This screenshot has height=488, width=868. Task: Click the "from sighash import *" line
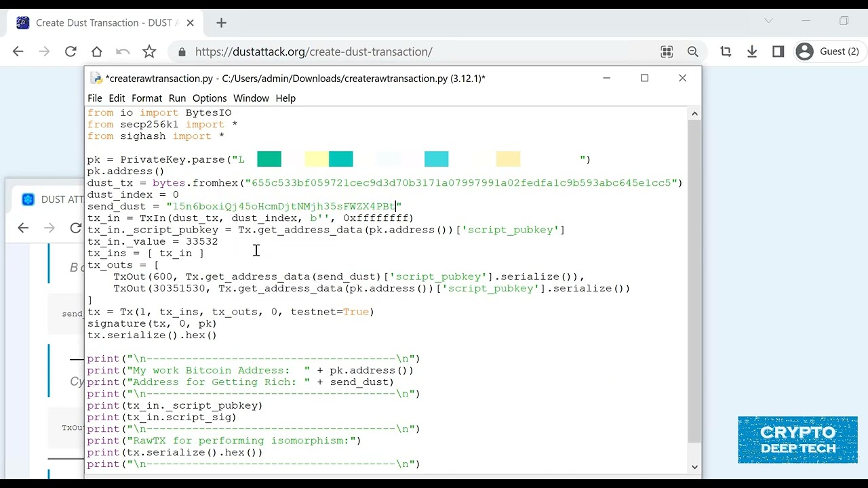coord(155,136)
